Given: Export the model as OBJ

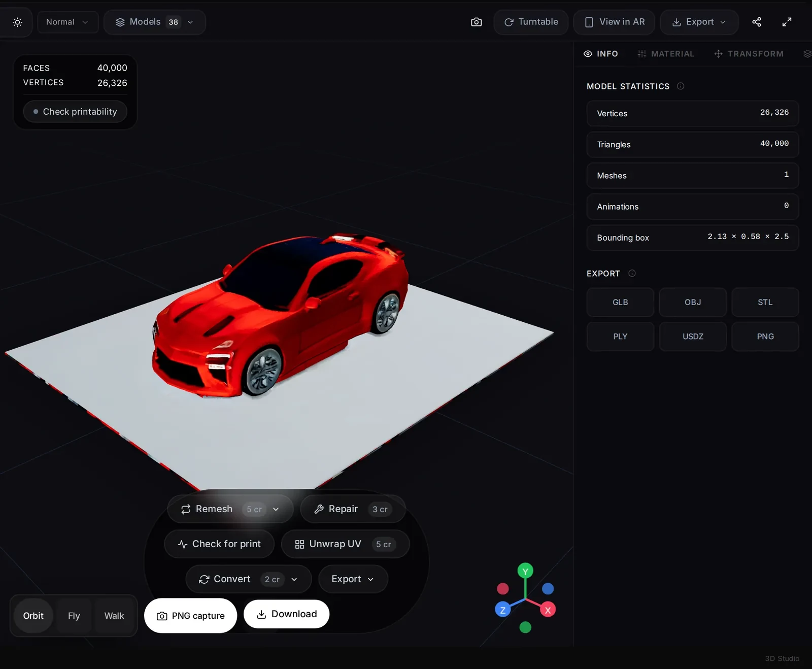Looking at the screenshot, I should click(x=693, y=303).
